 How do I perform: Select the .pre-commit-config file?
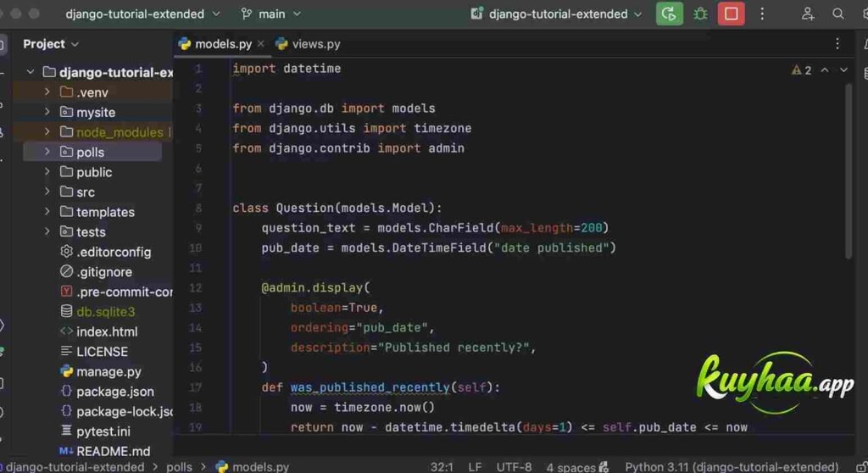pyautogui.click(x=116, y=292)
